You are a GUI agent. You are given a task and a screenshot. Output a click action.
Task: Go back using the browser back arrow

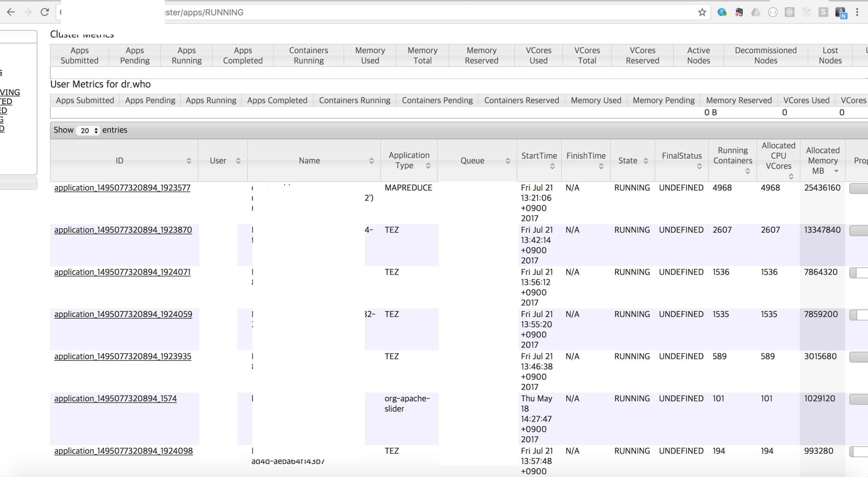pos(11,12)
